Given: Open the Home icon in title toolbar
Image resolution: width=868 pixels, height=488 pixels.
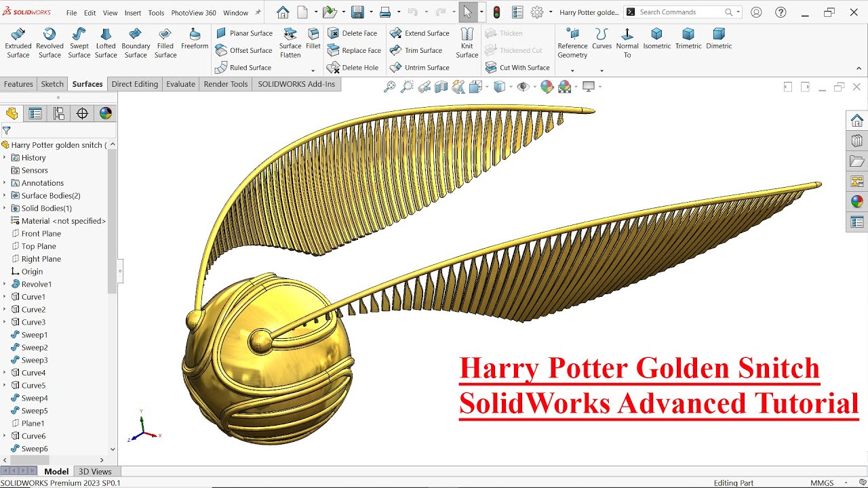Looking at the screenshot, I should pyautogui.click(x=283, y=12).
